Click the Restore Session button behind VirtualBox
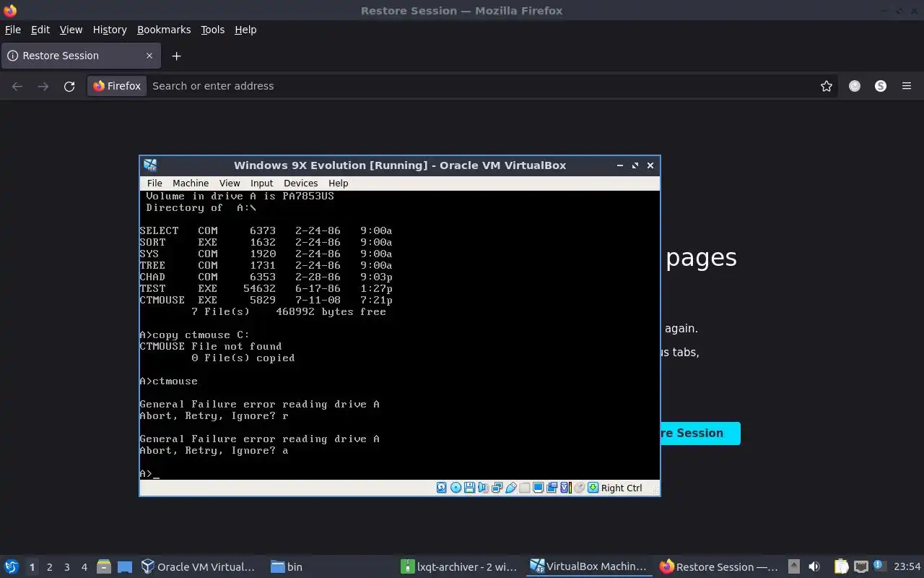924x578 pixels. coord(700,433)
